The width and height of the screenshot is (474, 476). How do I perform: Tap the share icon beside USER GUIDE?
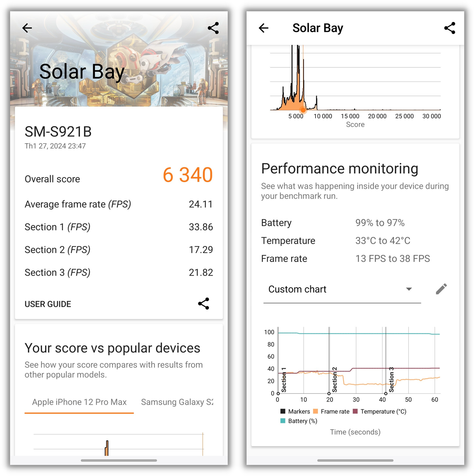coord(204,303)
